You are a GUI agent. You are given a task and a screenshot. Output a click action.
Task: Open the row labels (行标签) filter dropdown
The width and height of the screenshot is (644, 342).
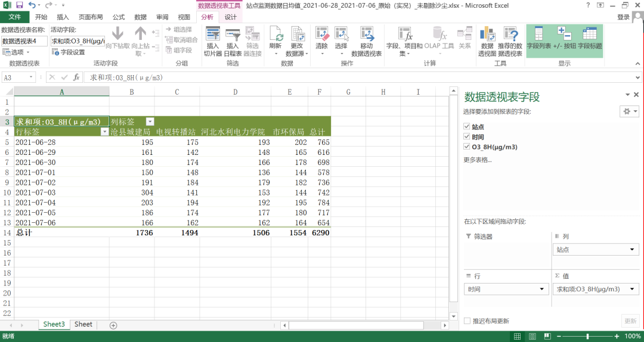[x=105, y=132]
